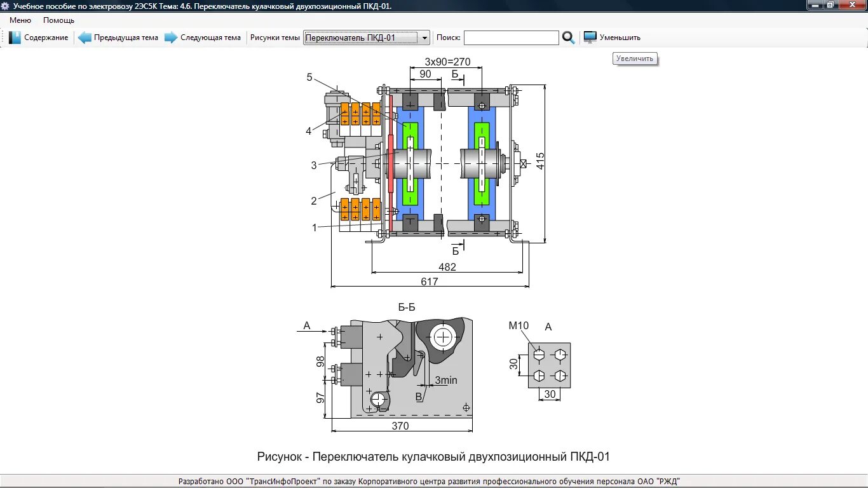Click the Рисунки темы label

[x=275, y=37]
